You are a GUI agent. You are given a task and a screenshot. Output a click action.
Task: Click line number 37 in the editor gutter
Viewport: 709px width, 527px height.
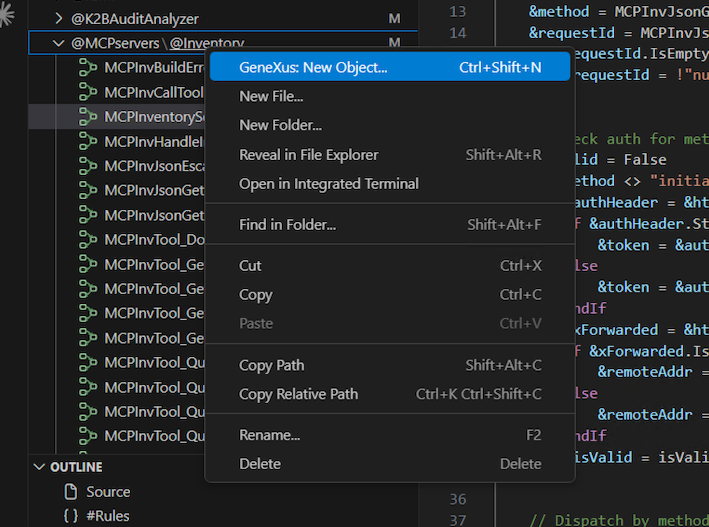pyautogui.click(x=458, y=519)
